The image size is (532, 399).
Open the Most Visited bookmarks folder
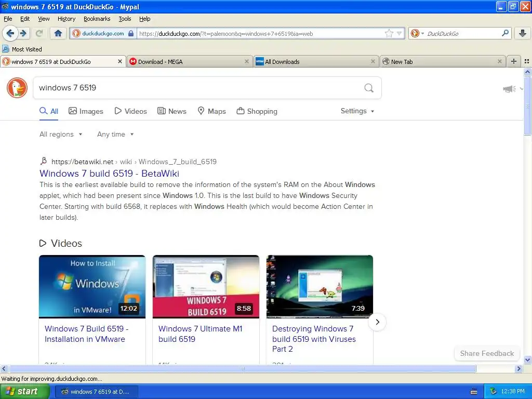[x=22, y=49]
